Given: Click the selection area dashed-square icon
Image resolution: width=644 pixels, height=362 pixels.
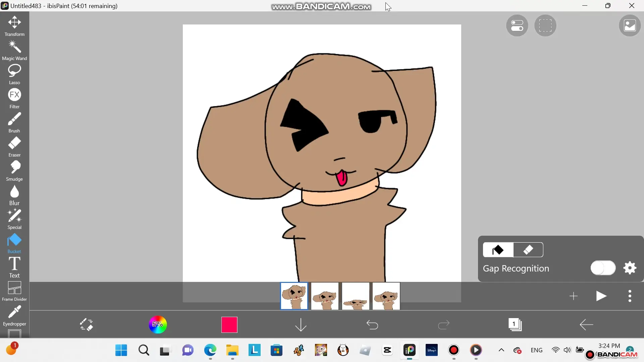Looking at the screenshot, I should (x=545, y=25).
